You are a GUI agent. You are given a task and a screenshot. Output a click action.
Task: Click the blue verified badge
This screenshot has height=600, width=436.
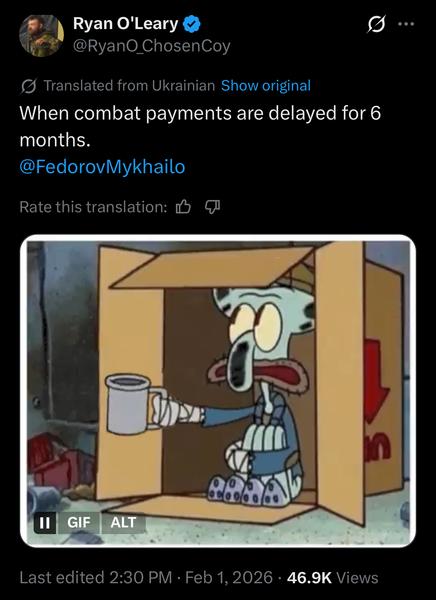(192, 24)
